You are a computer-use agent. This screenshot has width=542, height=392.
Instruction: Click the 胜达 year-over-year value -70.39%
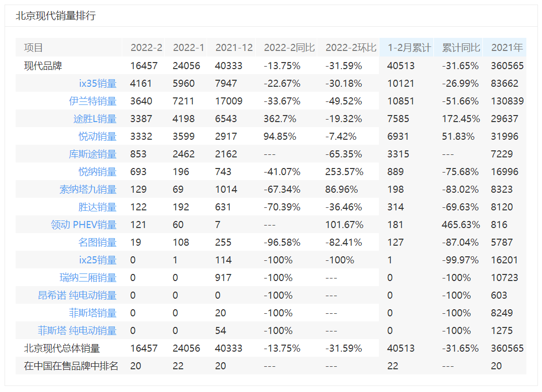pos(282,207)
